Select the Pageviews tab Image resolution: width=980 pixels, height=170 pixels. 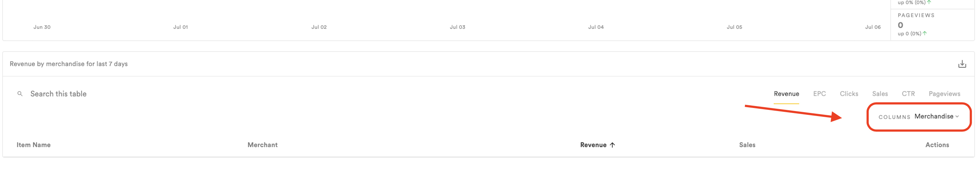944,94
